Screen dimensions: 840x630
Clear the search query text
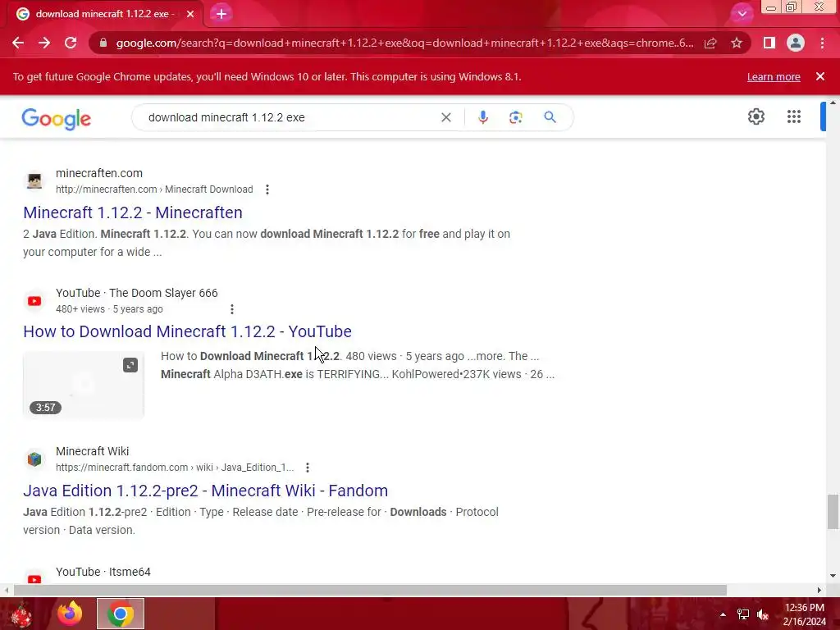[x=445, y=117]
